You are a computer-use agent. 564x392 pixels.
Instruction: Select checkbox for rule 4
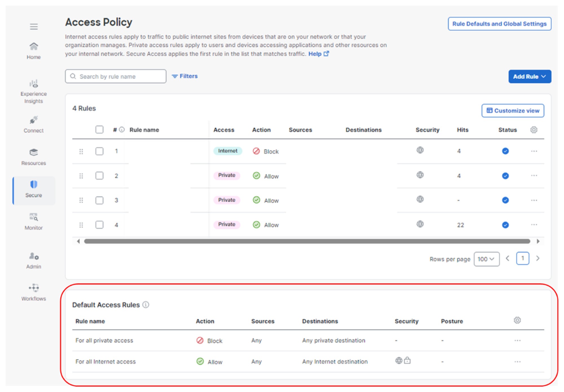(99, 225)
